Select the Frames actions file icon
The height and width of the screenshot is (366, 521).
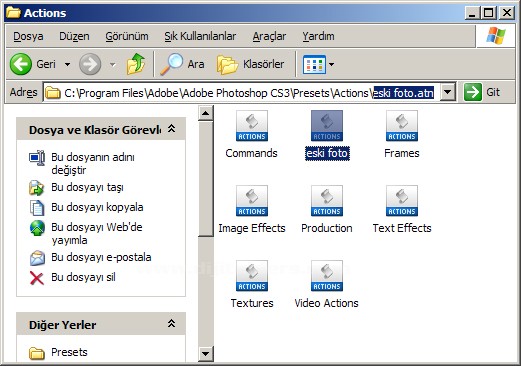pos(402,126)
